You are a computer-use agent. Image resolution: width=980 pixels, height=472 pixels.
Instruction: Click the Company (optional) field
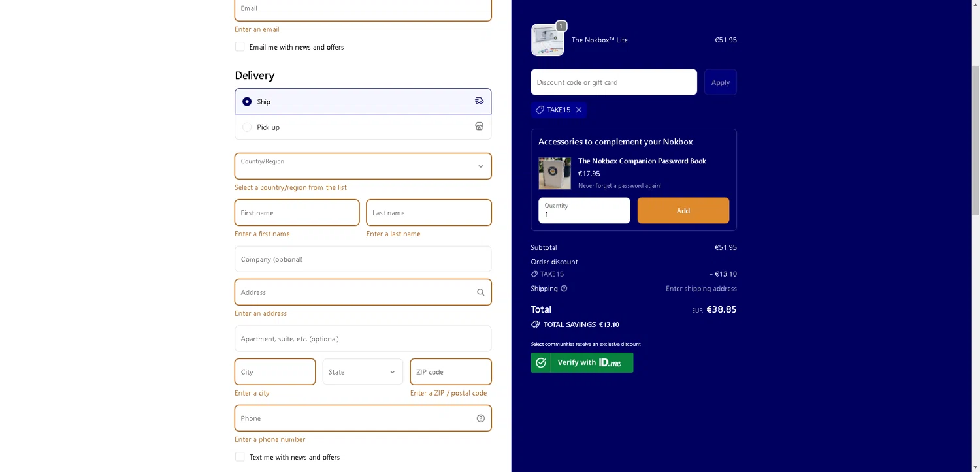tap(363, 259)
